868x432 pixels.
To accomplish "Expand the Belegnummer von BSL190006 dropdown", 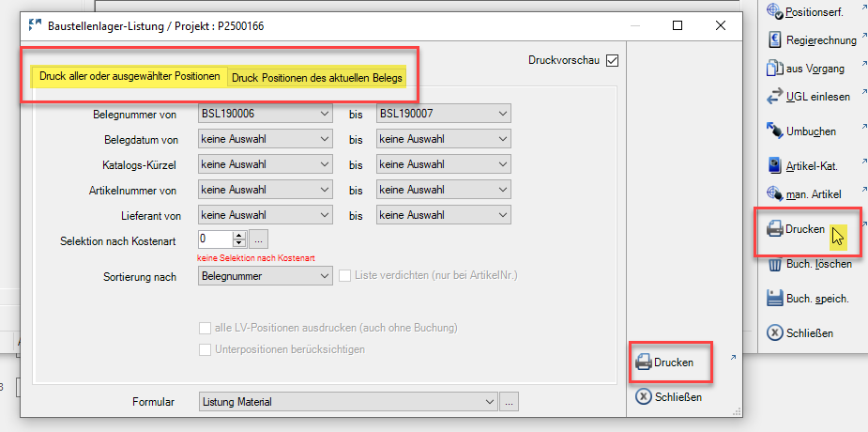I will pyautogui.click(x=266, y=114).
